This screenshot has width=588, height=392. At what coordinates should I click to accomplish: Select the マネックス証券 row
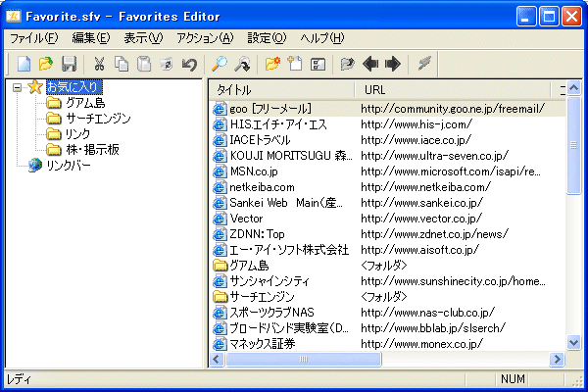[388, 344]
